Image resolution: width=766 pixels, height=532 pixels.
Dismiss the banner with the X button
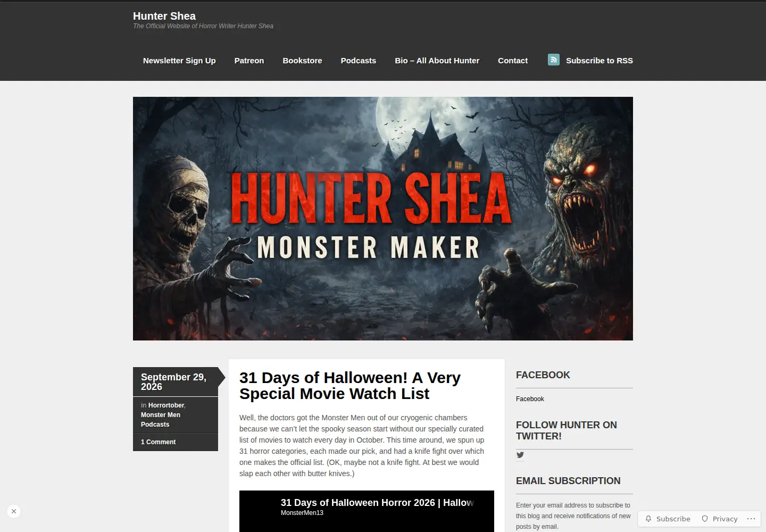tap(14, 511)
